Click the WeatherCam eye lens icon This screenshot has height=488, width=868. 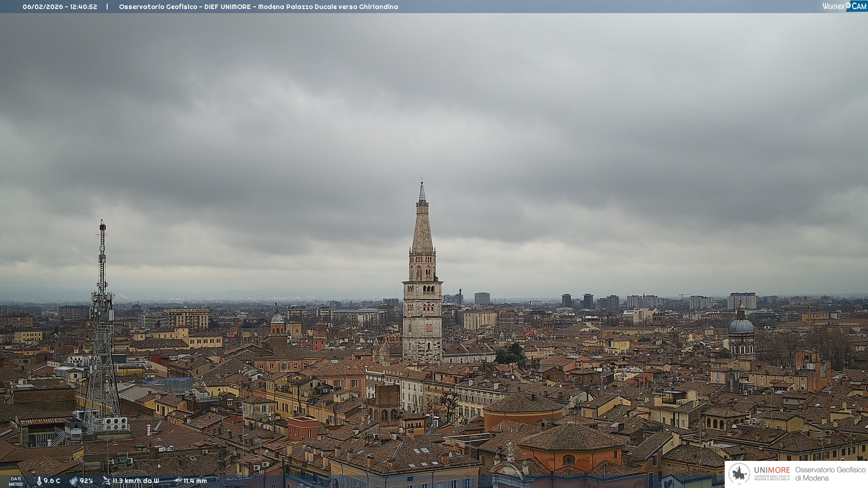click(x=848, y=5)
